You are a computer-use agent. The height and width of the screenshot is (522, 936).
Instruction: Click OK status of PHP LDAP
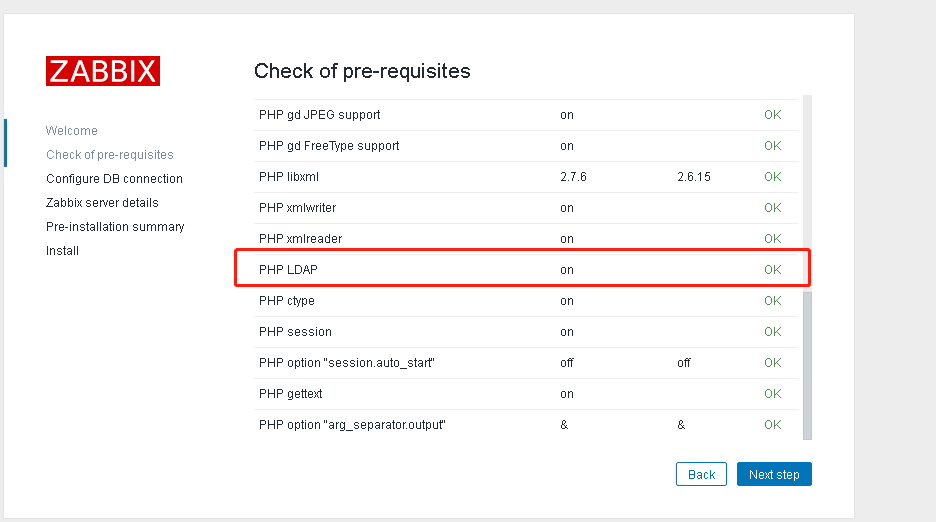click(x=772, y=270)
